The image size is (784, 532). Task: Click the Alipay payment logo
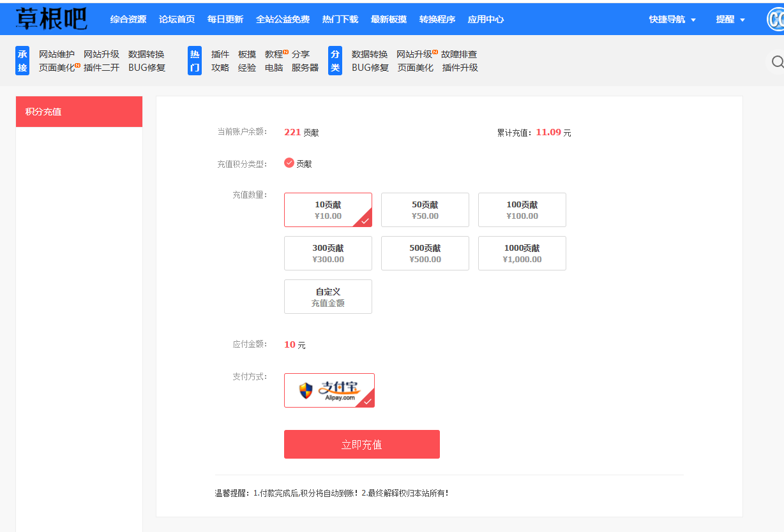329,390
